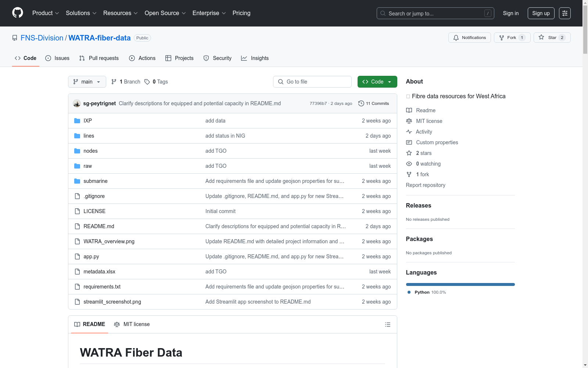Click the Search or jump to field

coord(435,13)
